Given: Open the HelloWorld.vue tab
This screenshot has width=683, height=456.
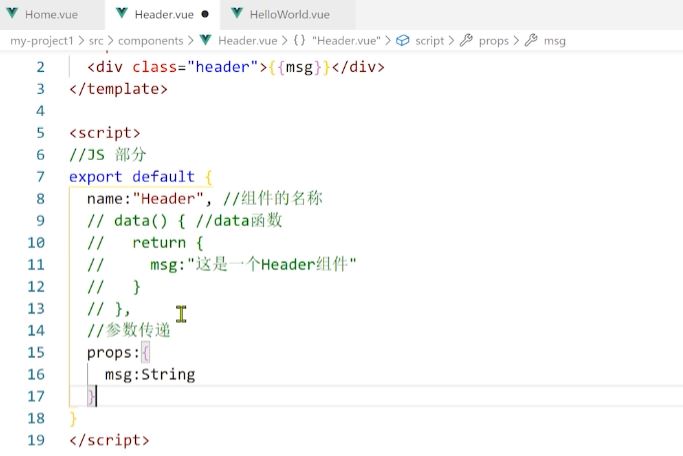Looking at the screenshot, I should (288, 15).
